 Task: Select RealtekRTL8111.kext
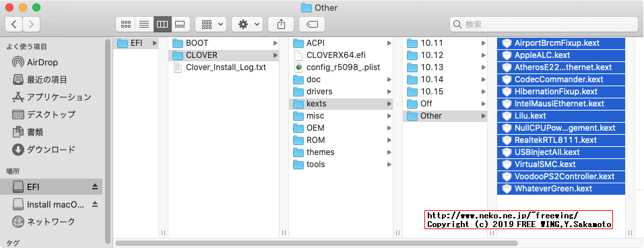click(x=561, y=140)
